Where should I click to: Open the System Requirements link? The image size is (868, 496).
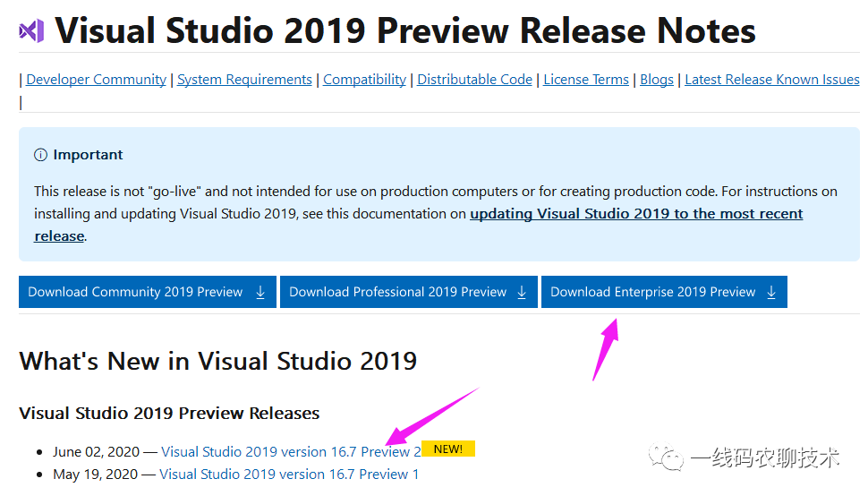[x=244, y=80]
